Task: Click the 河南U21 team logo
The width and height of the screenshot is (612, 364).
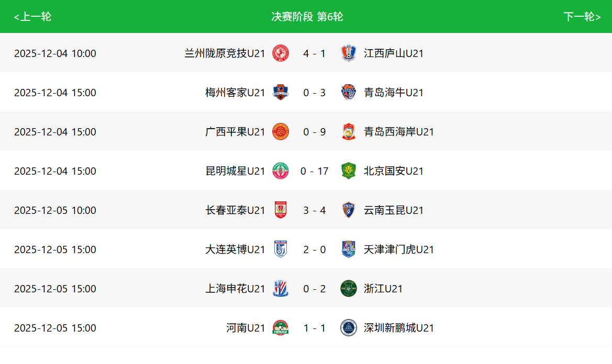Action: [281, 328]
